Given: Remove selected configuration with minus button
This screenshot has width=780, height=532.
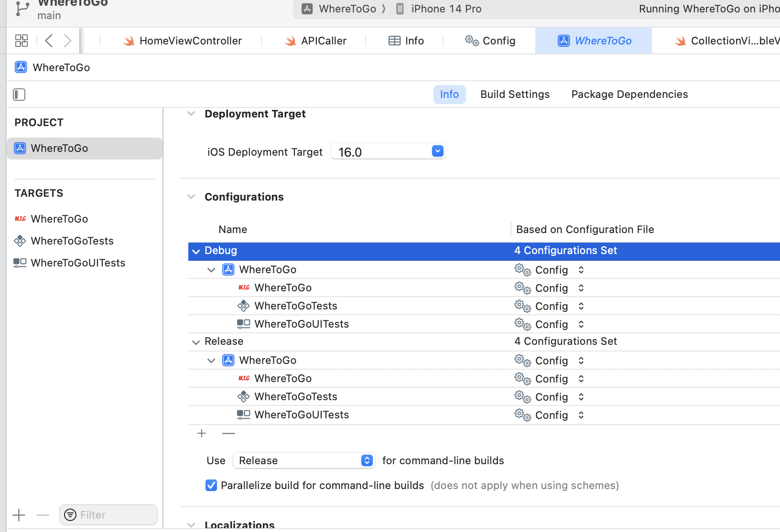Looking at the screenshot, I should tap(228, 433).
